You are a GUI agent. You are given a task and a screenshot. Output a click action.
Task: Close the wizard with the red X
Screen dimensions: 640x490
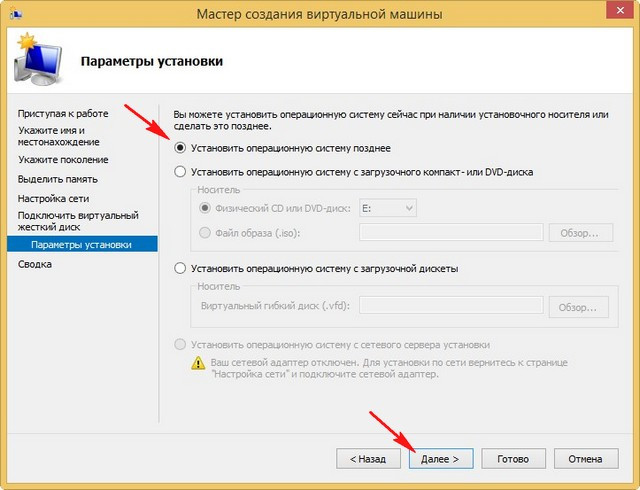[620, 11]
